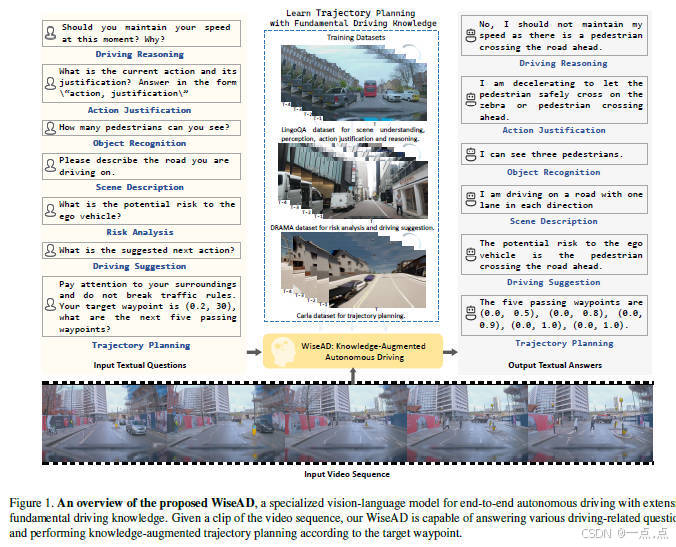Click 'Trajectory Planning' label under five waypoints answer
676x547 pixels.
[564, 343]
